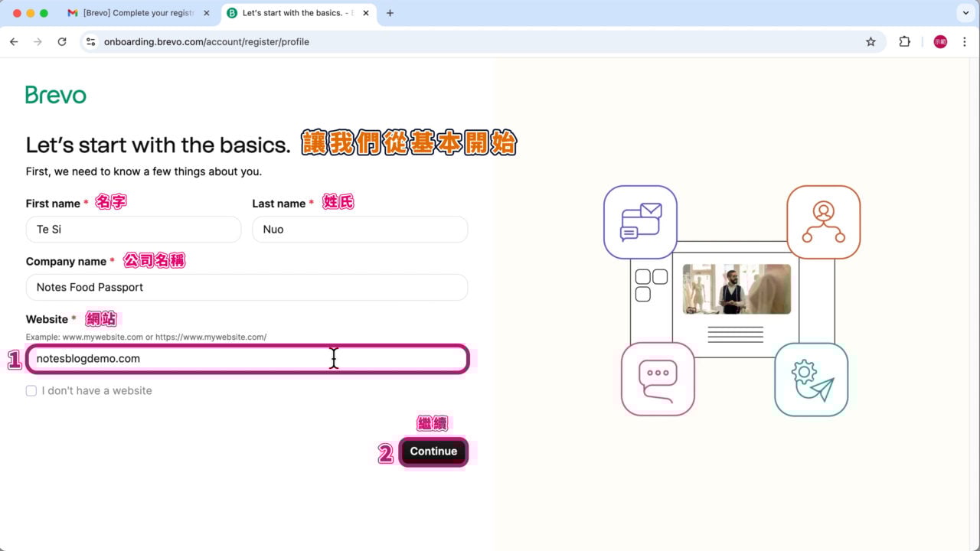The image size is (980, 551).
Task: Click the Continue button
Action: pos(433,452)
